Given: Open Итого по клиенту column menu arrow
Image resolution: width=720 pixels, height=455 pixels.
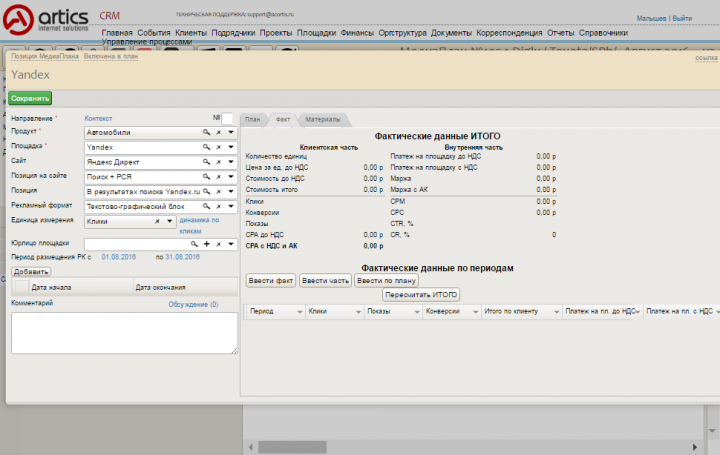Looking at the screenshot, I should pos(557,312).
